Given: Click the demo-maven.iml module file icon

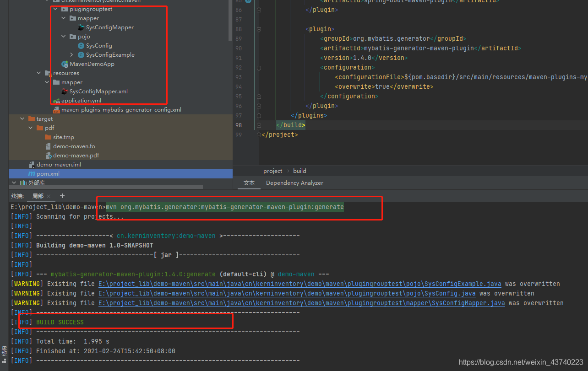Looking at the screenshot, I should (32, 165).
